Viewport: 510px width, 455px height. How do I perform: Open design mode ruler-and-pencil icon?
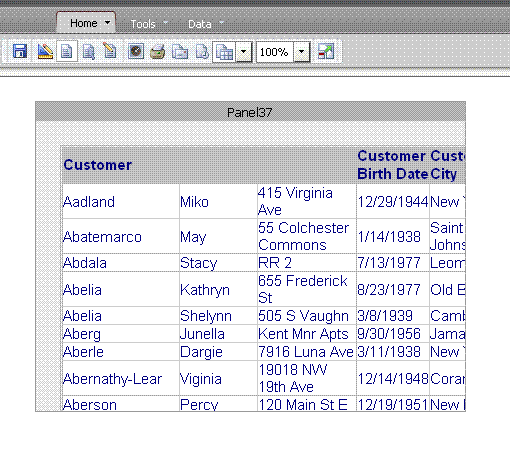click(x=45, y=51)
